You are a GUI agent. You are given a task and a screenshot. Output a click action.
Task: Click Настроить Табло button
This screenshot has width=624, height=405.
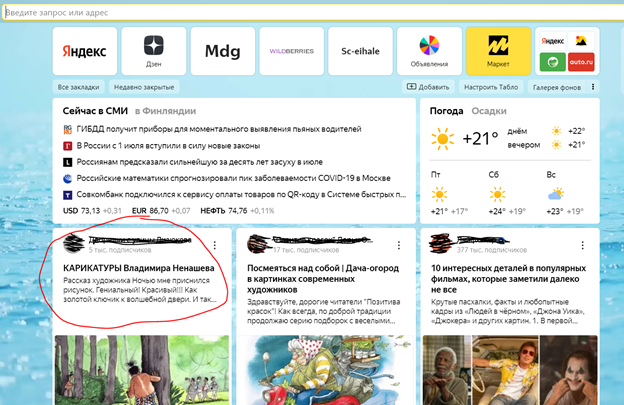tap(491, 87)
